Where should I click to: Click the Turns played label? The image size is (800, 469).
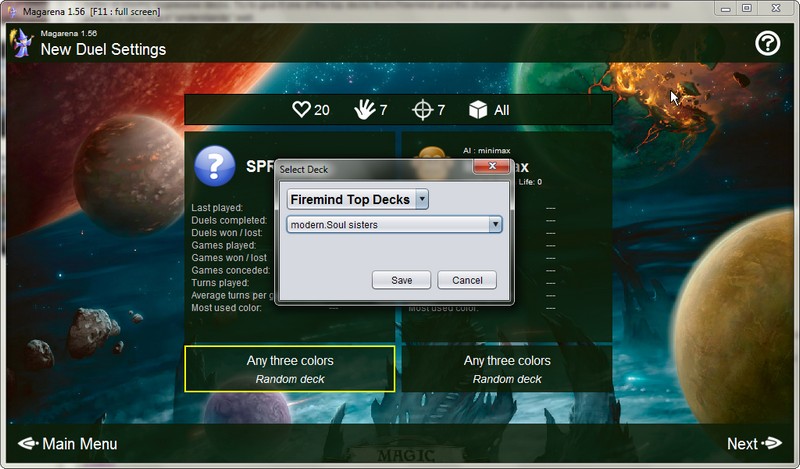[x=220, y=283]
